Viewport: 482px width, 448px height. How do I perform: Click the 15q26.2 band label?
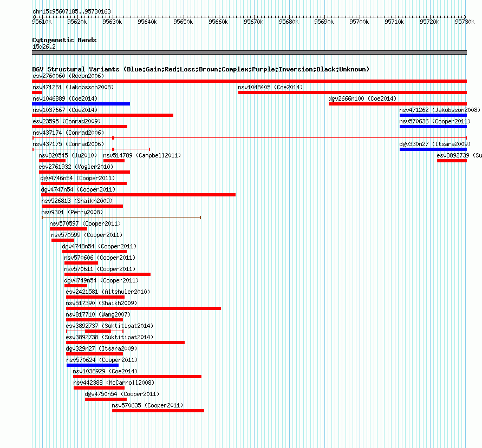[x=44, y=47]
